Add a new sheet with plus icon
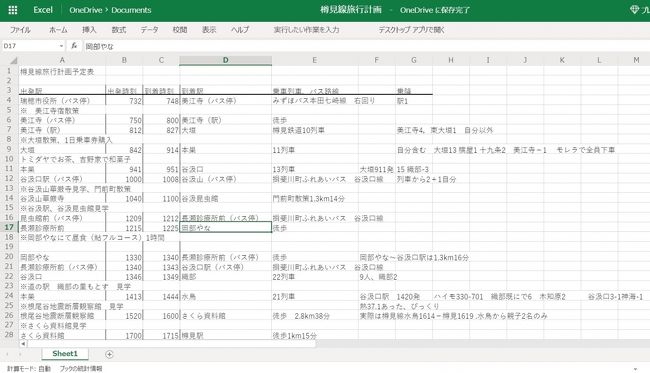Screen dimensions: 650x373 coord(109,354)
